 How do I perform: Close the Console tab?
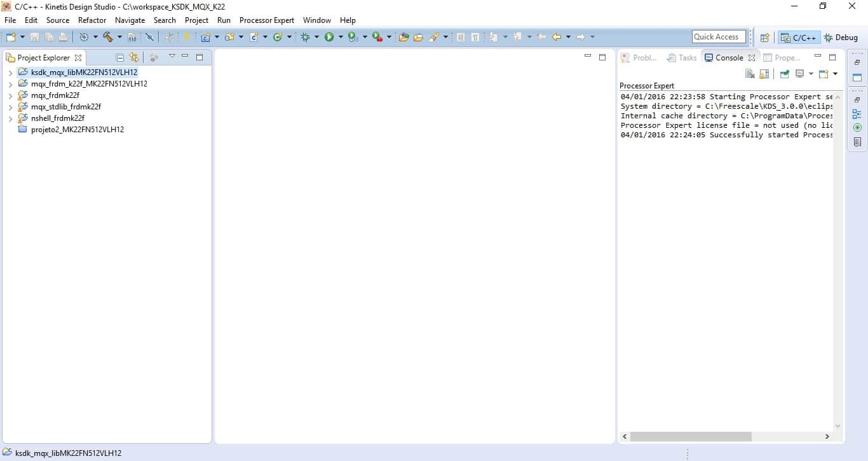pyautogui.click(x=752, y=58)
